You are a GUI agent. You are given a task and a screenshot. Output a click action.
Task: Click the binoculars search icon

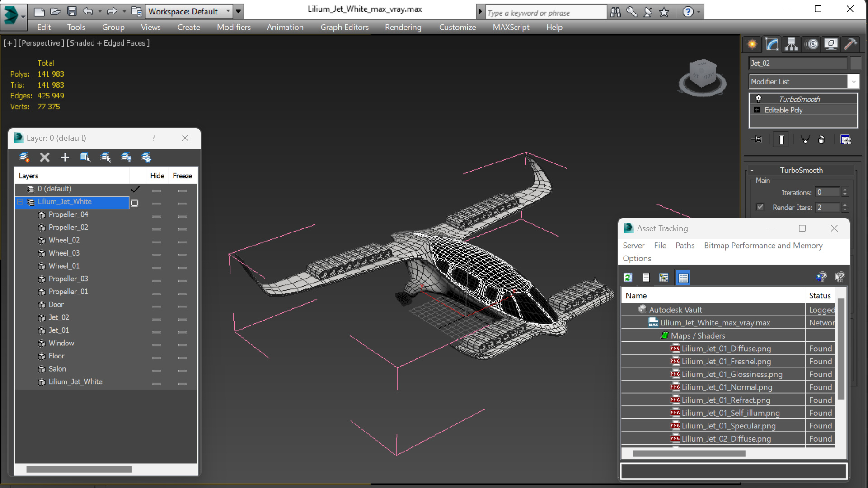pos(615,12)
